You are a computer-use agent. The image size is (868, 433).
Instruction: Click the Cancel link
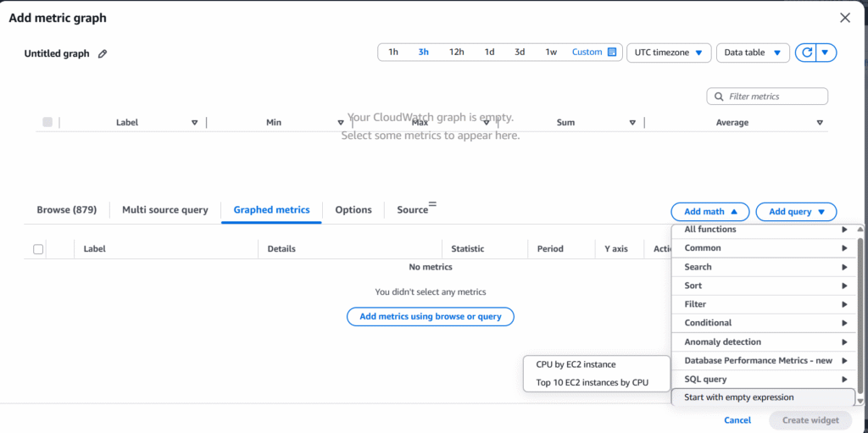(x=737, y=420)
